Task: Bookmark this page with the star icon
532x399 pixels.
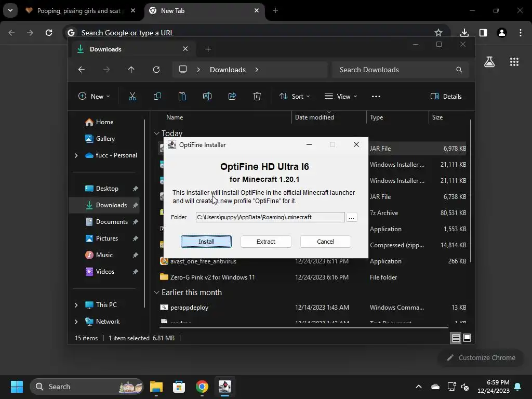Action: click(x=438, y=33)
